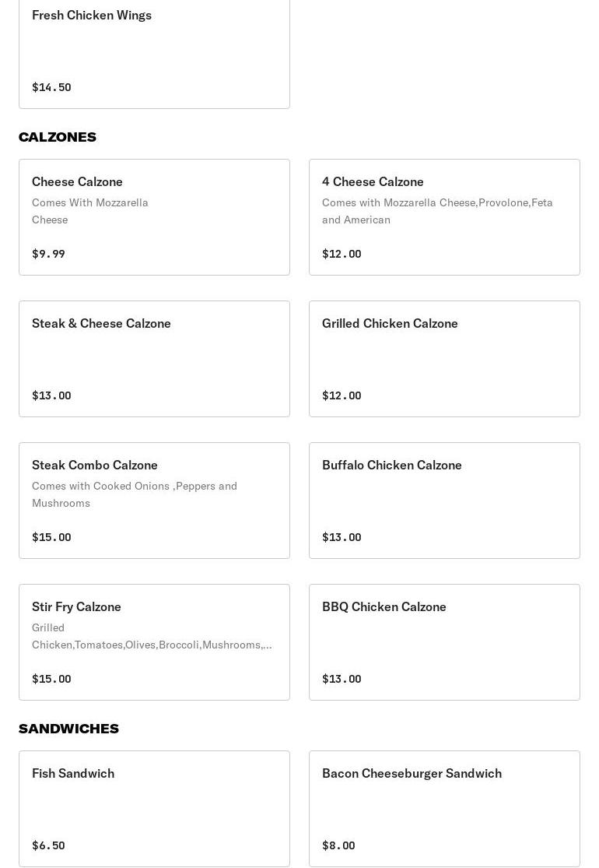Choose the BBQ Chicken Calzone card

click(x=444, y=641)
